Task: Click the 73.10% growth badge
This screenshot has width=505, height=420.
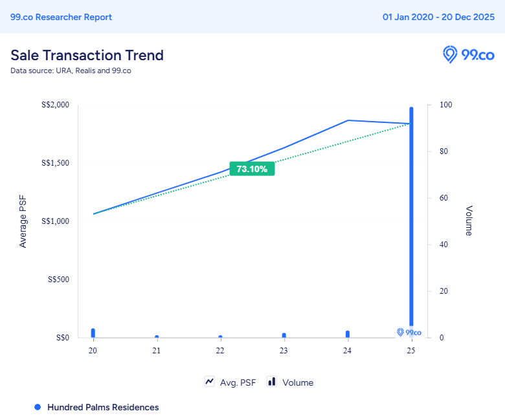Action: coord(252,169)
